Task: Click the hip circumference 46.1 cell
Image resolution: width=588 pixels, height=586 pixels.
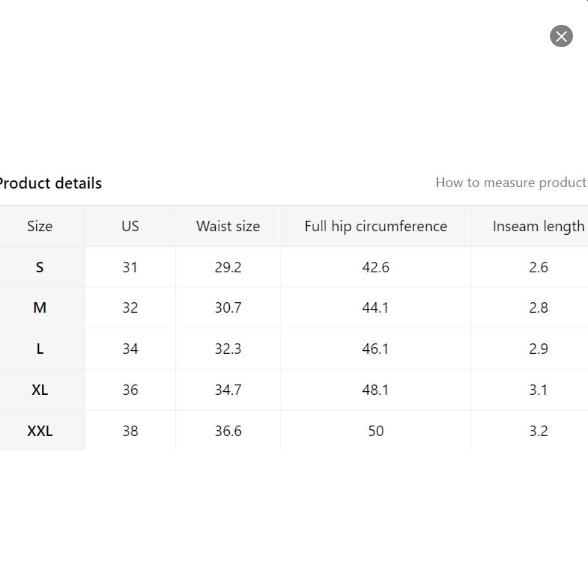Action: (376, 349)
